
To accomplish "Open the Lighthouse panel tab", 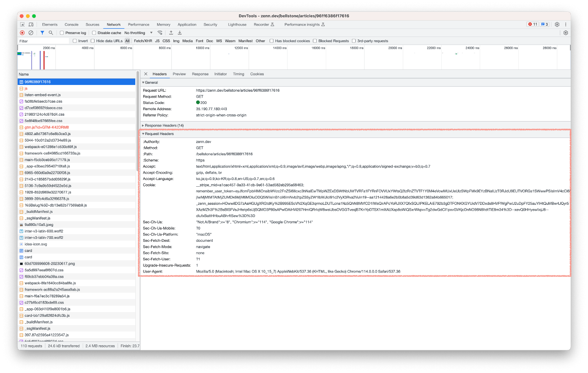I will click(x=237, y=24).
